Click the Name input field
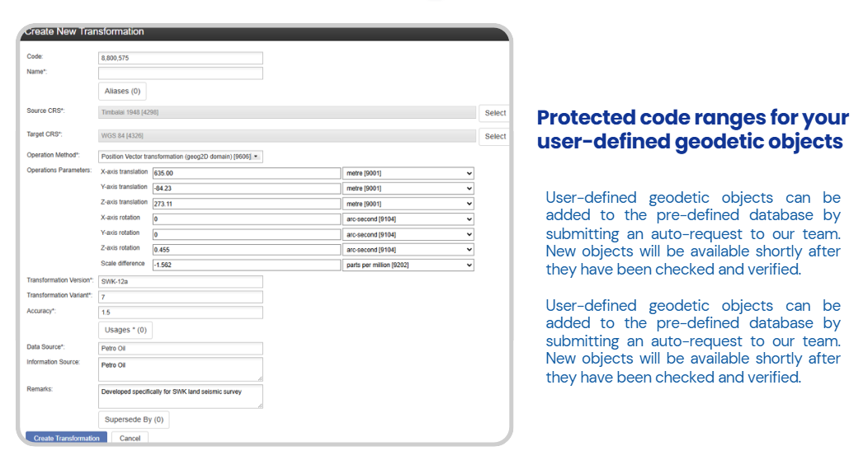 coord(180,73)
